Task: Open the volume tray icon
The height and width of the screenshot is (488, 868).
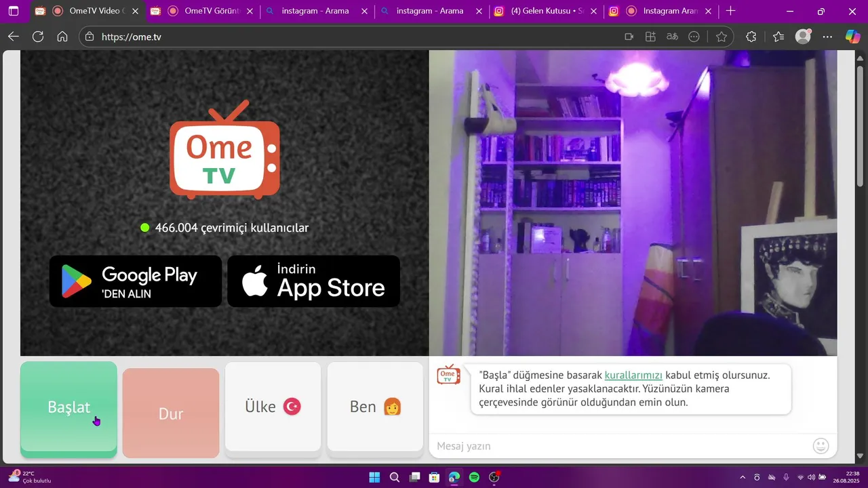Action: point(811,477)
